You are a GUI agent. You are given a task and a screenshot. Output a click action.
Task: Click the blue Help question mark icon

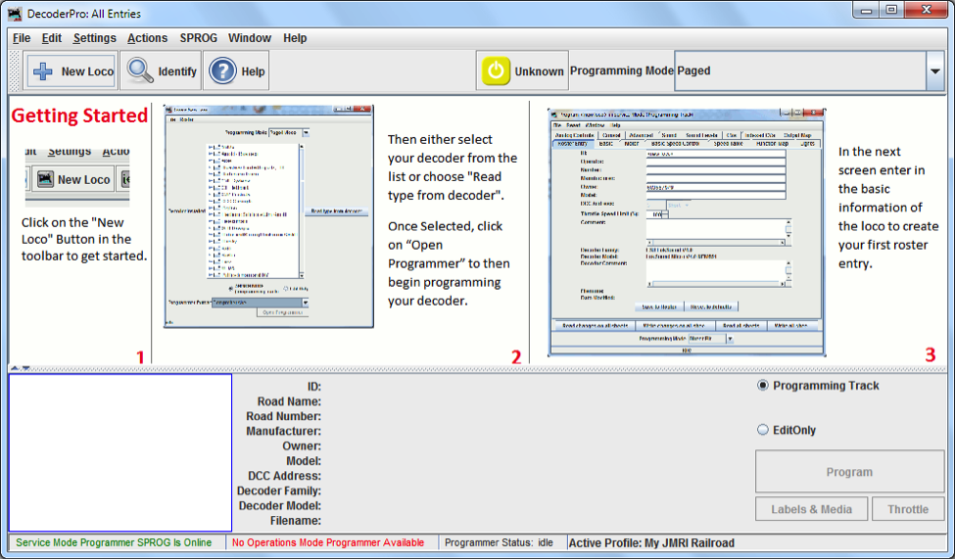coord(222,71)
